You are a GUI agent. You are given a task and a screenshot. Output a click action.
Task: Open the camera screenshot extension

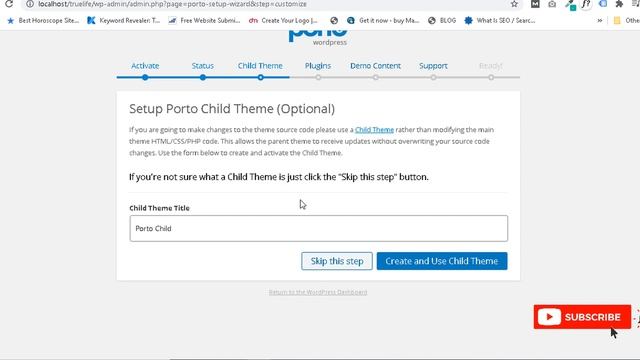coord(552,4)
